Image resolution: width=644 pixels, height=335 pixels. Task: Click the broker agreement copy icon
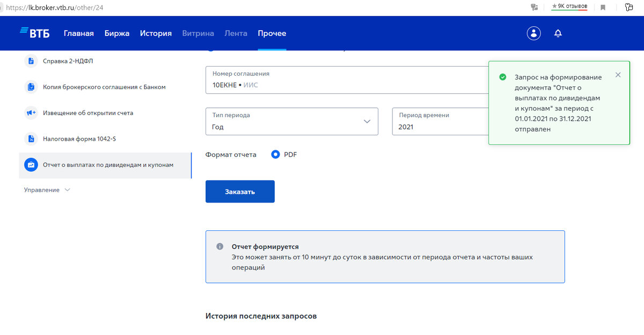coord(31,87)
